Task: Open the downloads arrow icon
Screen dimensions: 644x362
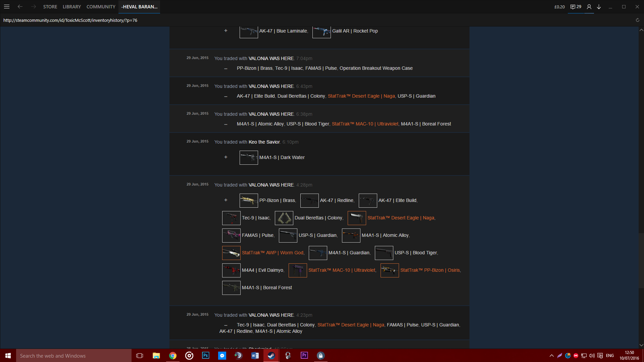Action: pos(599,7)
